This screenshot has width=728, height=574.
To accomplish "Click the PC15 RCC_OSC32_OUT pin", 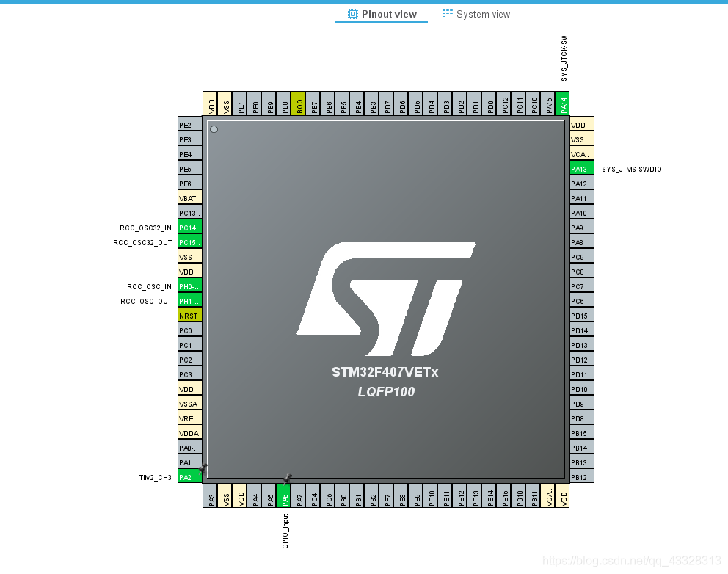I will [189, 242].
